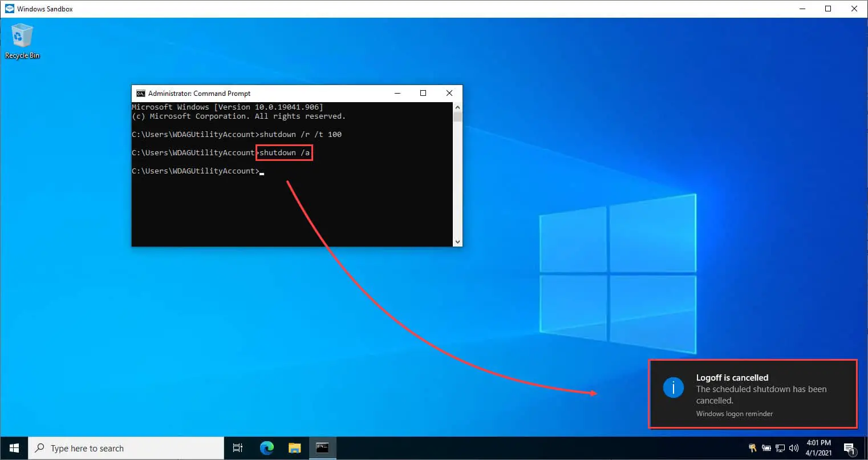Image resolution: width=868 pixels, height=460 pixels.
Task: Minimize the Command Prompt window
Action: click(x=398, y=93)
